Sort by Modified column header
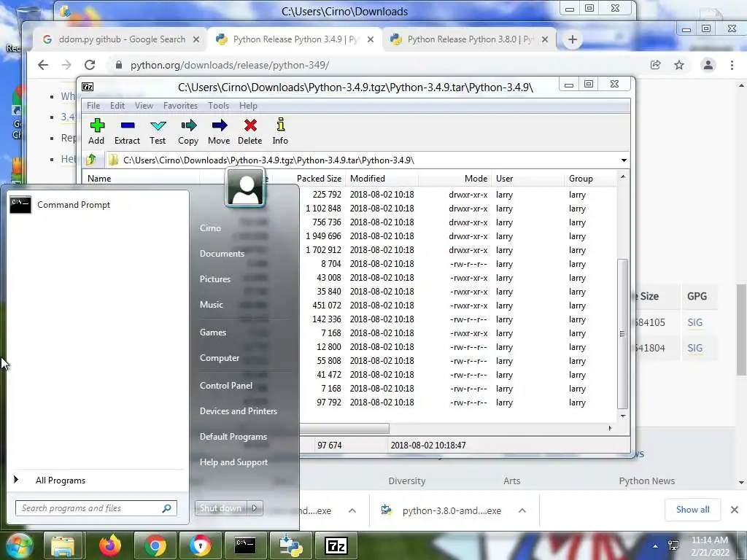This screenshot has height=560, width=747. point(368,179)
